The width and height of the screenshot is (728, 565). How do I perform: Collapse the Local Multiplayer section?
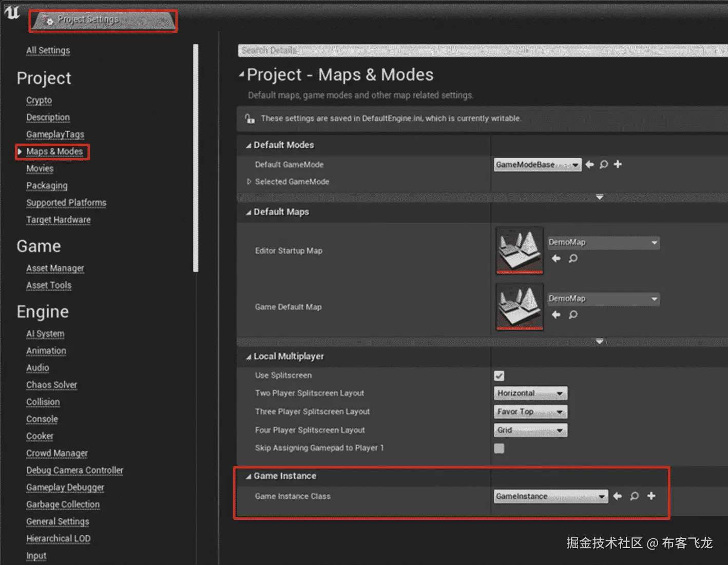[x=248, y=357]
